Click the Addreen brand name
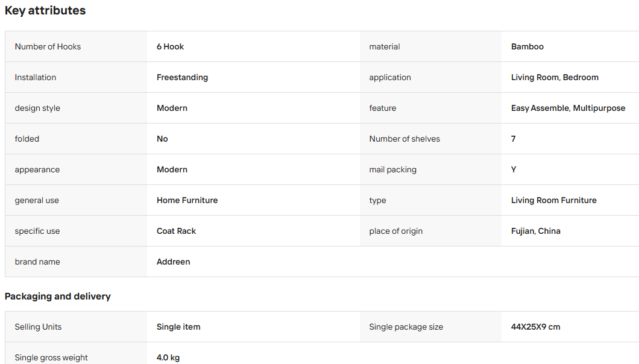The height and width of the screenshot is (364, 639). [x=173, y=262]
